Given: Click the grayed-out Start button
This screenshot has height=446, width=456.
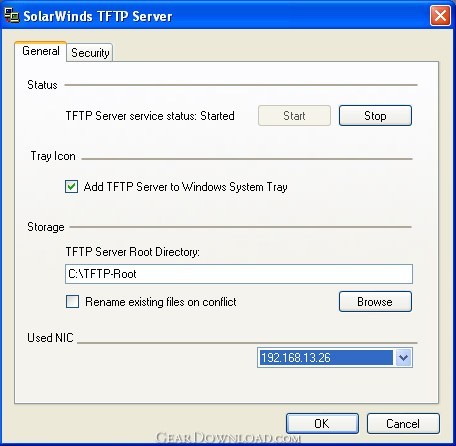Looking at the screenshot, I should (294, 116).
